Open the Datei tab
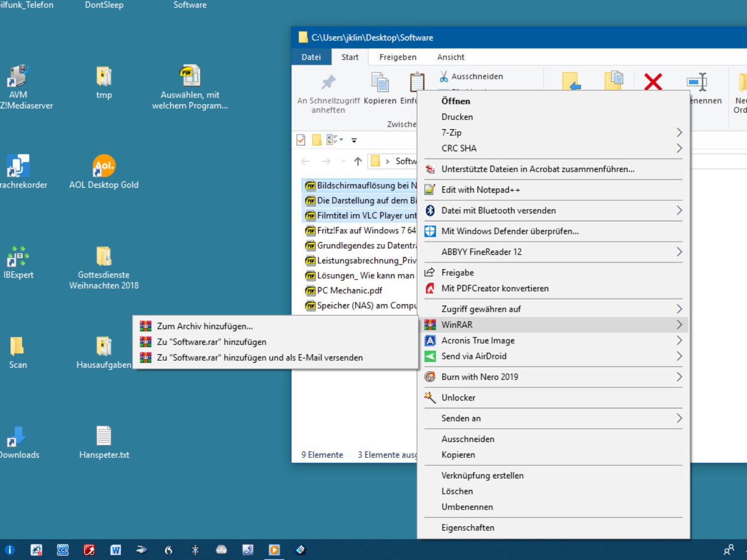Image resolution: width=747 pixels, height=560 pixels. 311,57
